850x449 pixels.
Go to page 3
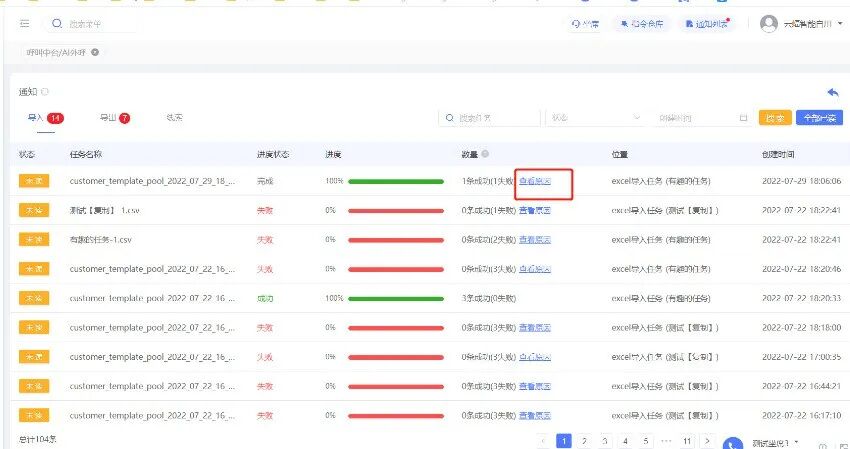(605, 441)
